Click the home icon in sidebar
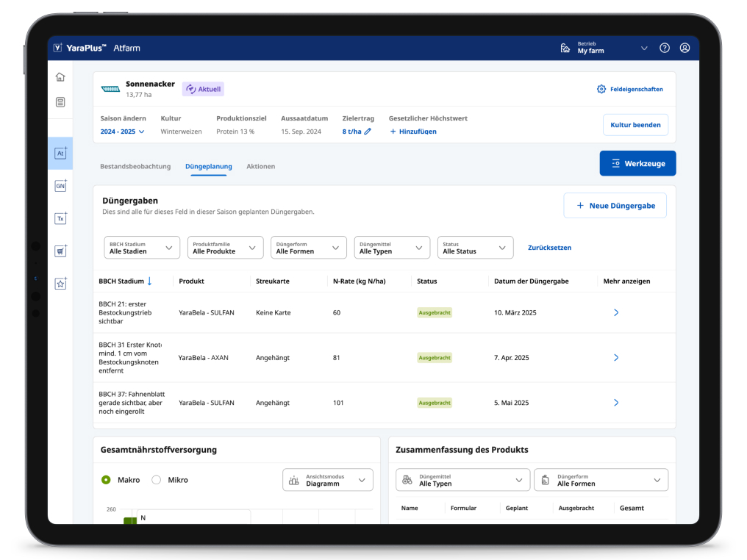747x560 pixels. [x=60, y=77]
